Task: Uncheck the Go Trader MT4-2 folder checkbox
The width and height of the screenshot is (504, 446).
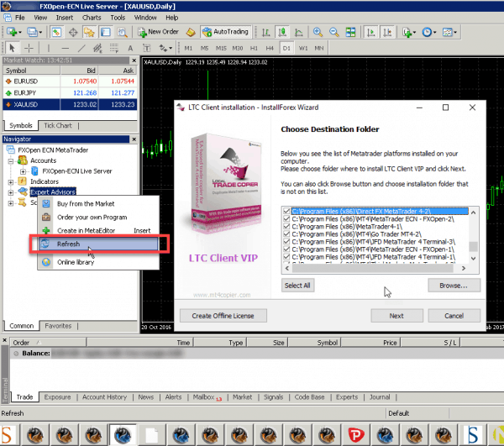Action: (x=286, y=234)
